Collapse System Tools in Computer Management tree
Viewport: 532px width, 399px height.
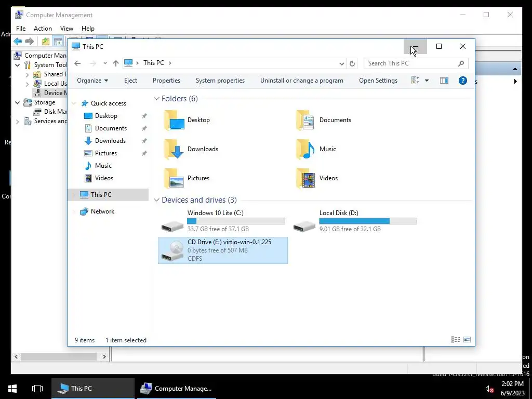click(18, 65)
